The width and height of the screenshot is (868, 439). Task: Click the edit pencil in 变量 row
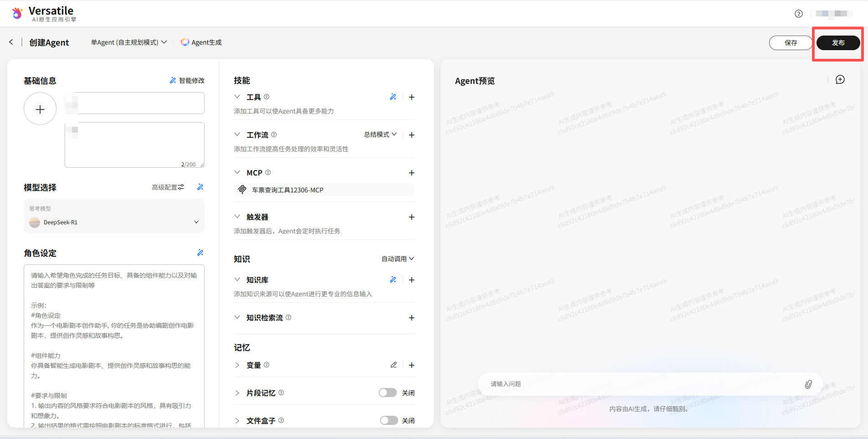tap(394, 365)
